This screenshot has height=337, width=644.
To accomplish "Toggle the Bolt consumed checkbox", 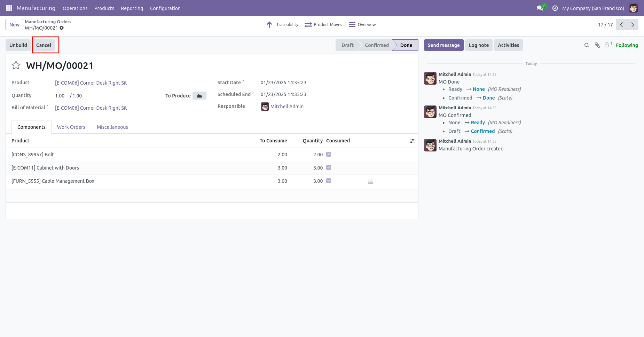I will (x=329, y=154).
